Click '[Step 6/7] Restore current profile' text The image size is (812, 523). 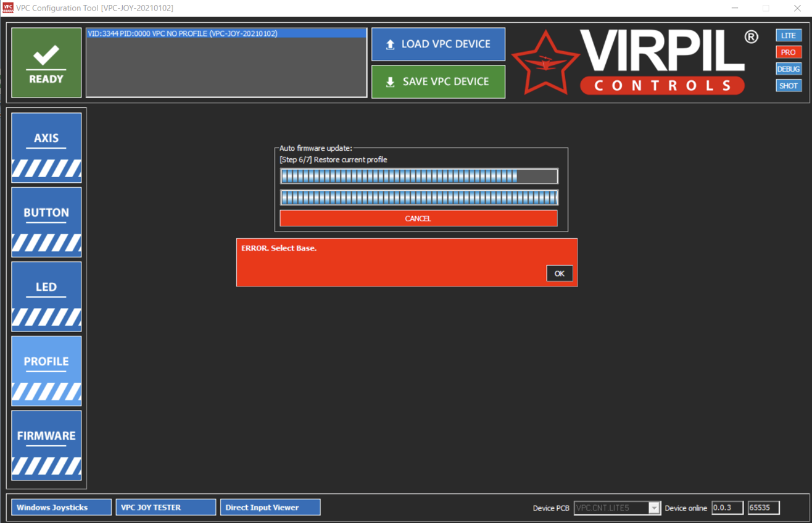(x=333, y=160)
